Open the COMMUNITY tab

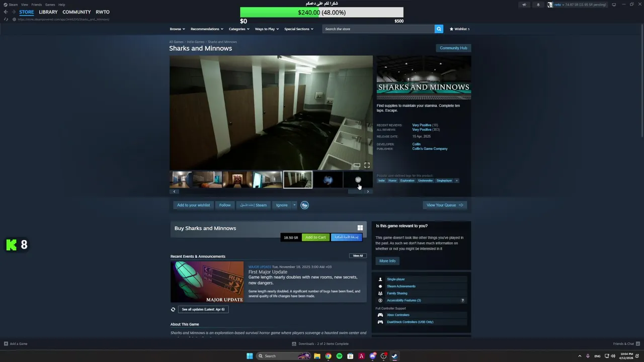[x=76, y=12]
